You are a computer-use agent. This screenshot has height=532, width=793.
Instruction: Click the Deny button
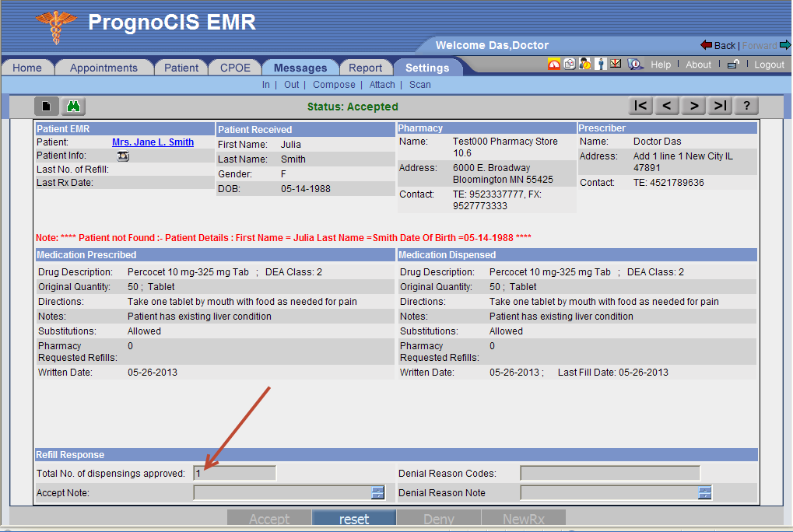[438, 518]
